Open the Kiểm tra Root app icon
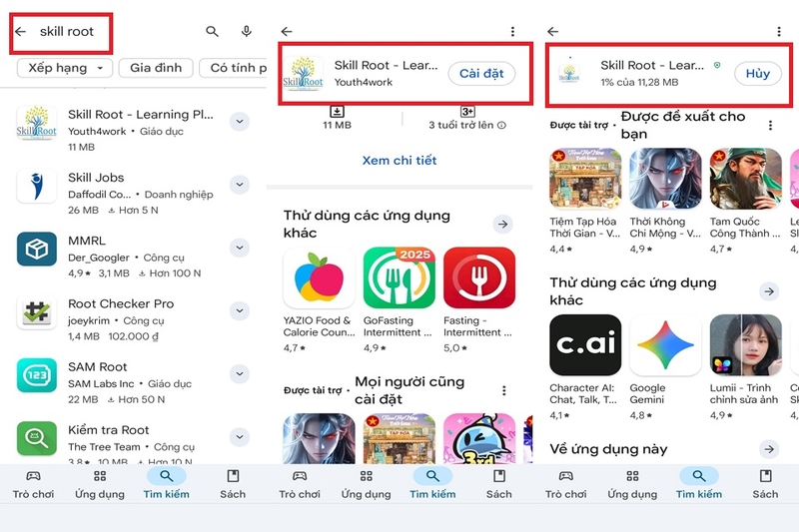 37,438
